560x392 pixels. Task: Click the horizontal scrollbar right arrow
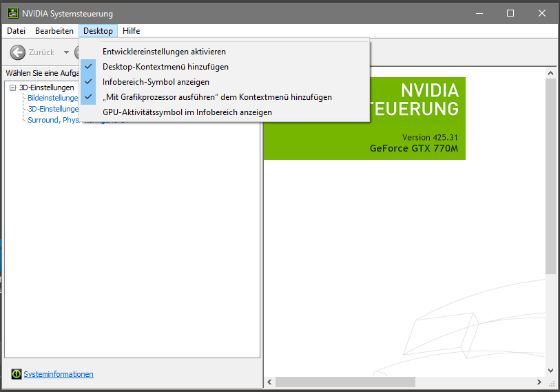(539, 382)
